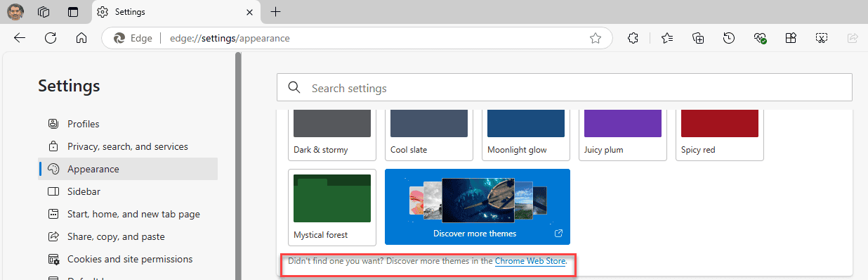Open Privacy, search, and services section
The image size is (868, 280).
click(128, 146)
